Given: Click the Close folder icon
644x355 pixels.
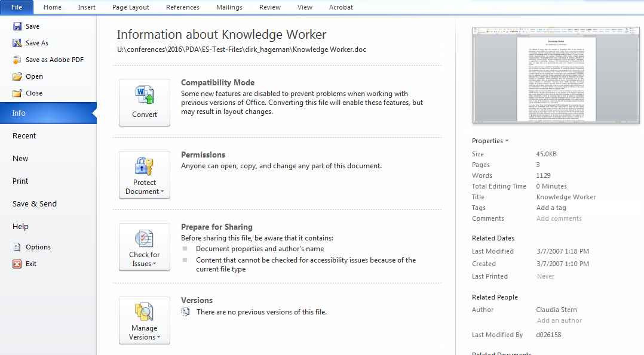Looking at the screenshot, I should click(x=17, y=93).
